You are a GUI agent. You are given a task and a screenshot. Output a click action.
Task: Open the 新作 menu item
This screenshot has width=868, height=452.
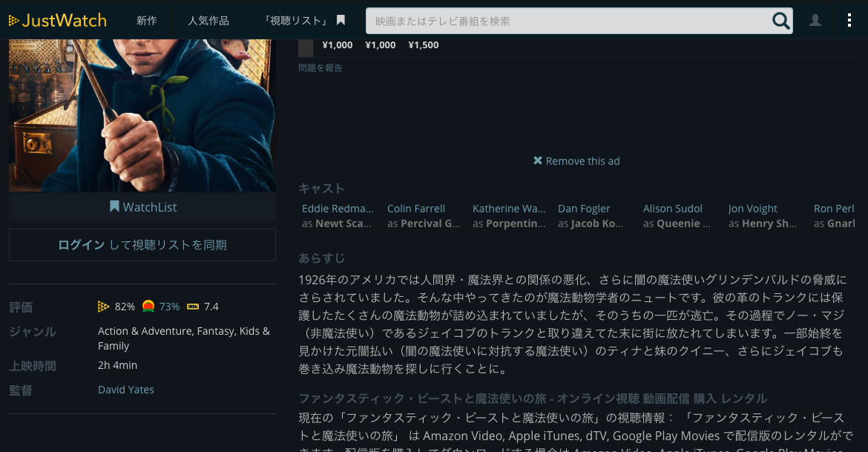[x=147, y=21]
